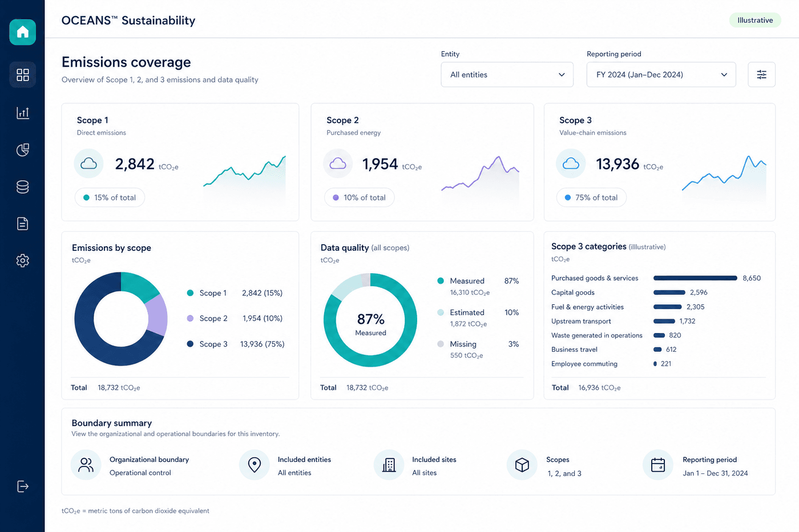Click the 16,310 tCO₂e Measured amount
Screen dimensions: 799x532
(x=470, y=293)
